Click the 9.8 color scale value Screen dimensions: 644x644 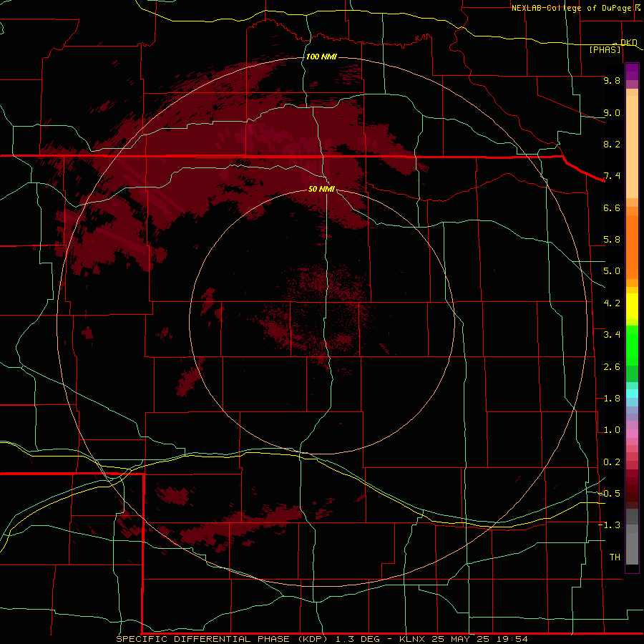(x=612, y=80)
